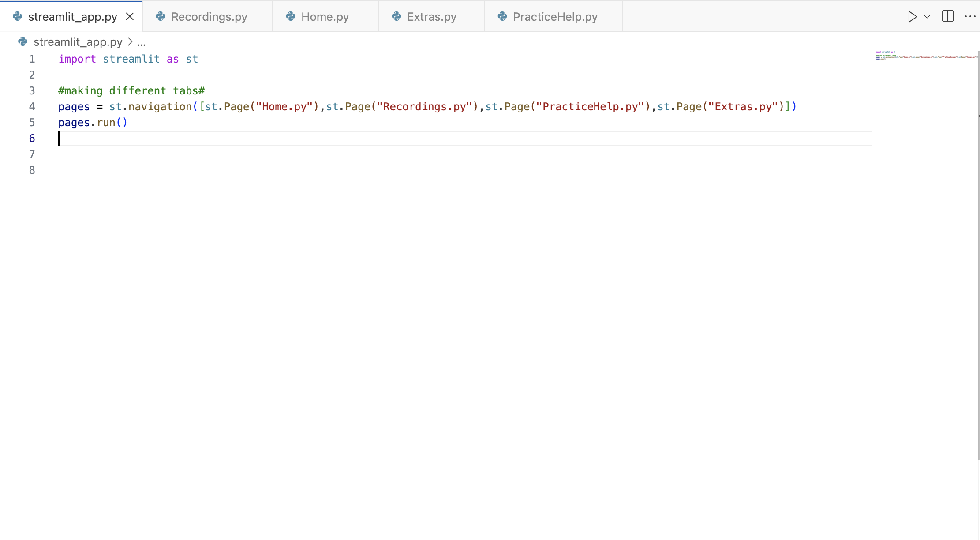The height and width of the screenshot is (540, 980).
Task: Click line number 4 in gutter
Action: point(32,107)
